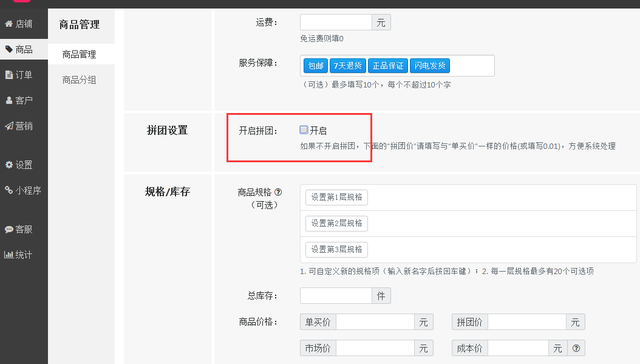Focus the 总库存 input field

(x=336, y=295)
